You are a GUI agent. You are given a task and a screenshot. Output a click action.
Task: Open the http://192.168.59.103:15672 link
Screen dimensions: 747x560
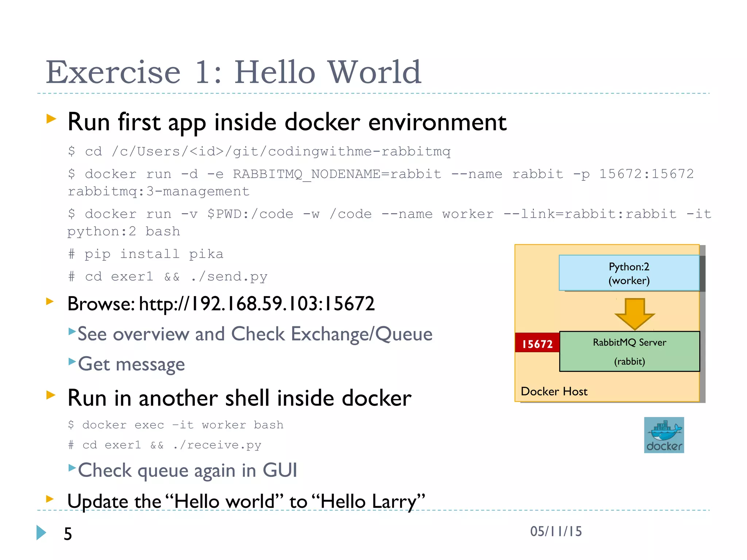pyautogui.click(x=257, y=304)
